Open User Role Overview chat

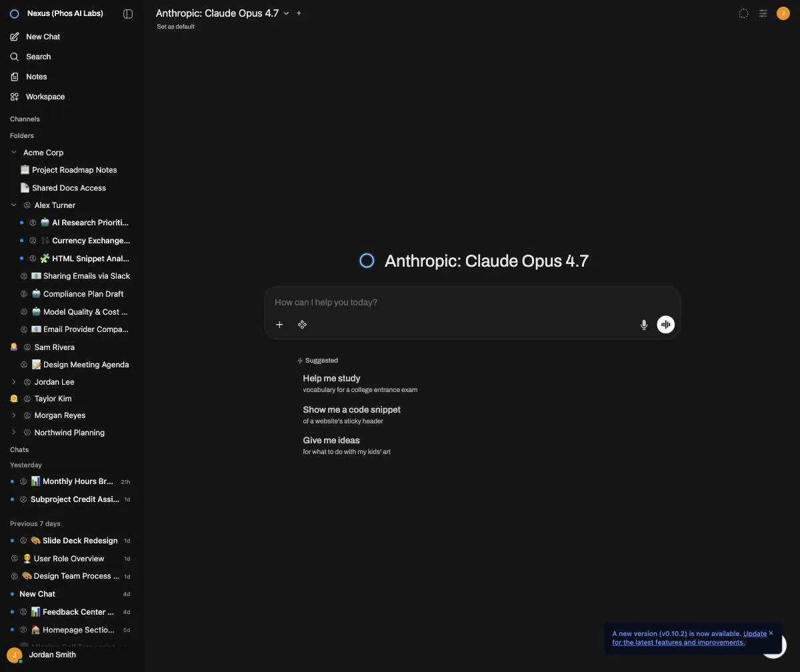point(71,559)
